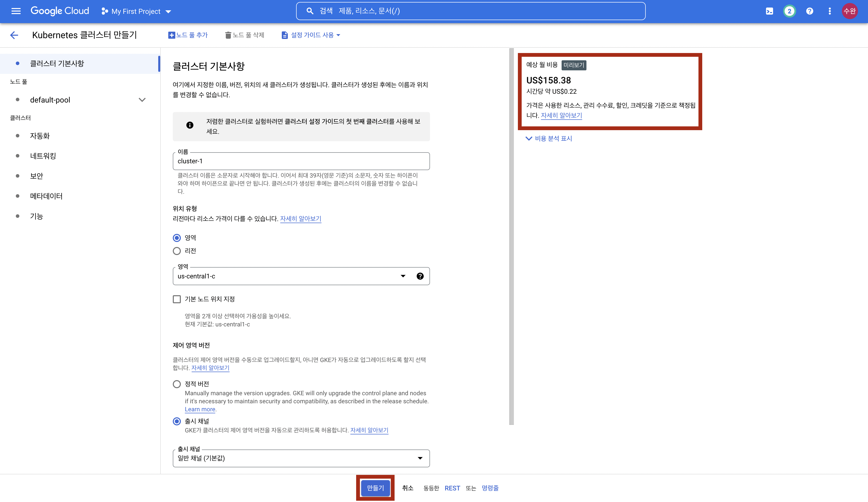Select the 정적 버전 radio button
This screenshot has width=868, height=502.
177,384
